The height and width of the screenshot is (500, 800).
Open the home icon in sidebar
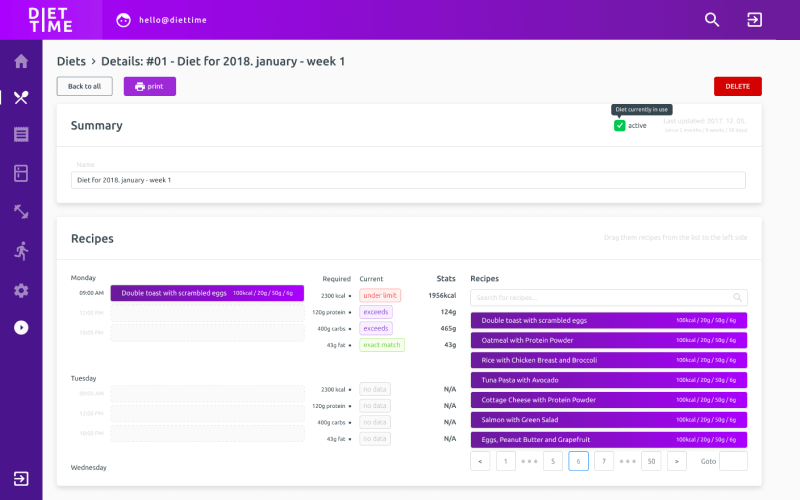21,61
